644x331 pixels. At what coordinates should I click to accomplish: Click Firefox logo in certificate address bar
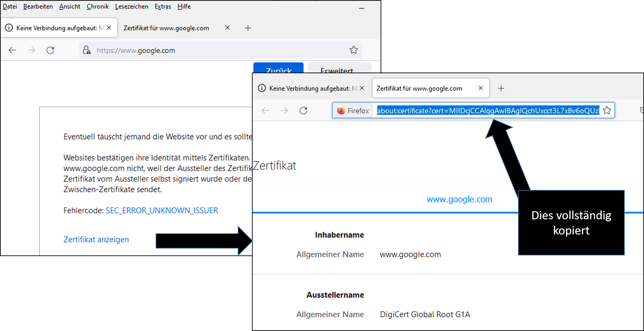pos(341,111)
